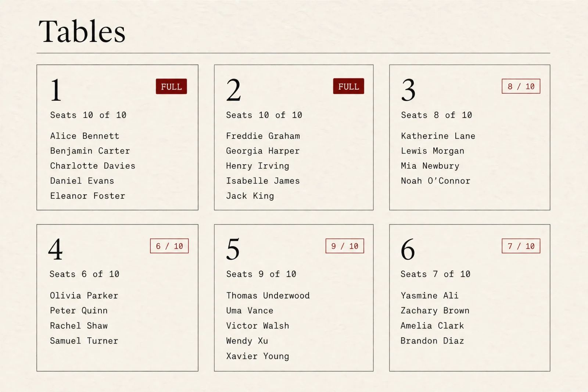
Task: Select guest Jack King
Action: click(x=250, y=196)
